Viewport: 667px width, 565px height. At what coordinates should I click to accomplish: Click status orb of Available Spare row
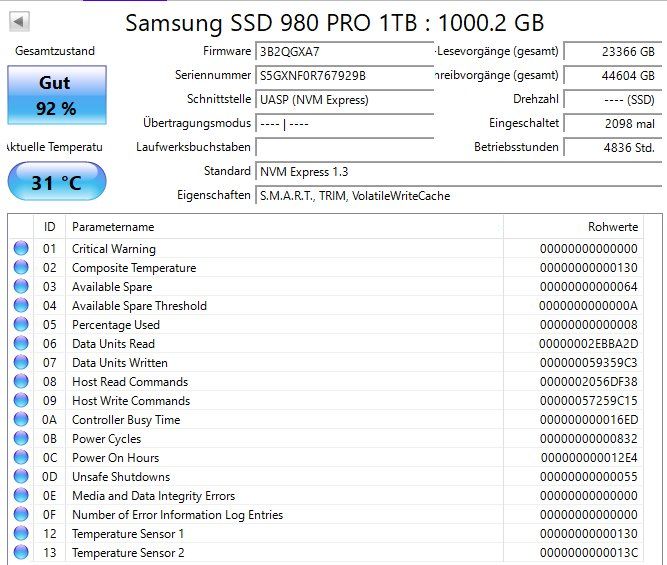(x=21, y=286)
